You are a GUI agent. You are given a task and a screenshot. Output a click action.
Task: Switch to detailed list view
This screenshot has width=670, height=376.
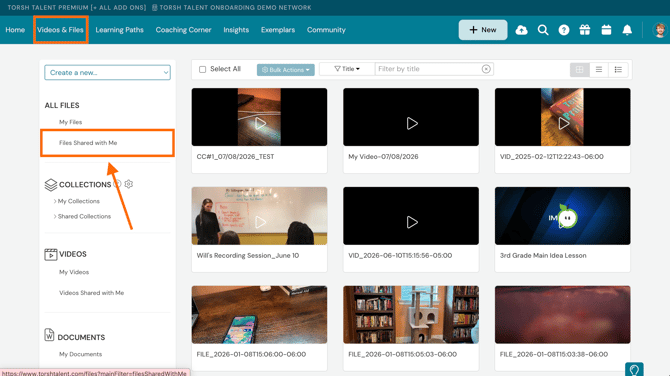[618, 69]
